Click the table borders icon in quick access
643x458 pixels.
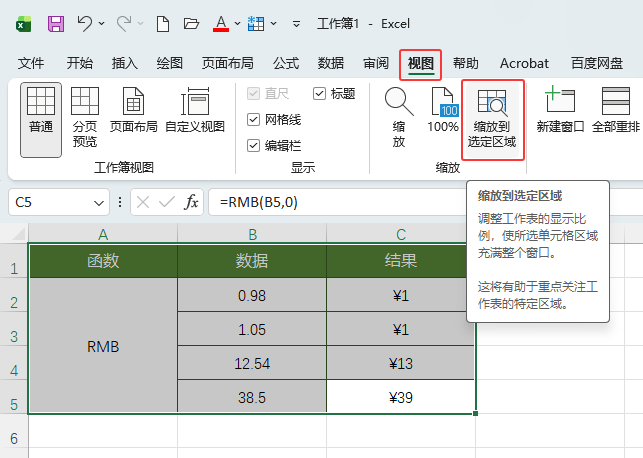click(256, 24)
